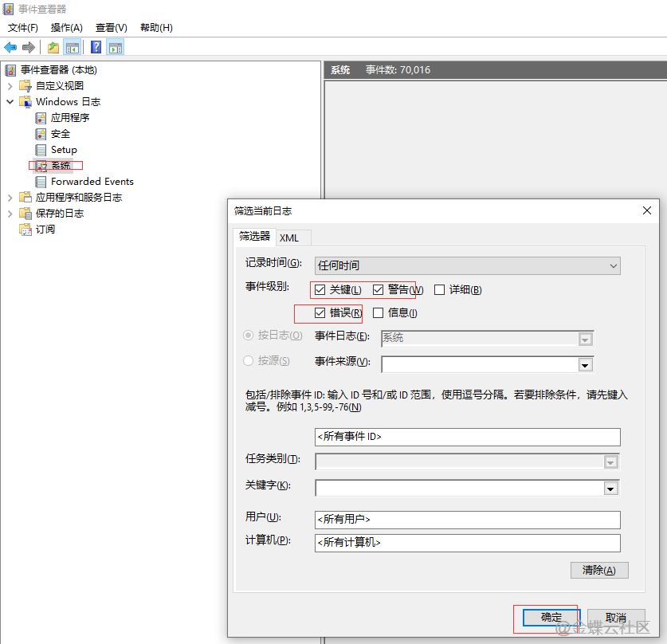The height and width of the screenshot is (644, 667).
Task: Enable the 信息(I) event level checkbox
Action: (379, 313)
